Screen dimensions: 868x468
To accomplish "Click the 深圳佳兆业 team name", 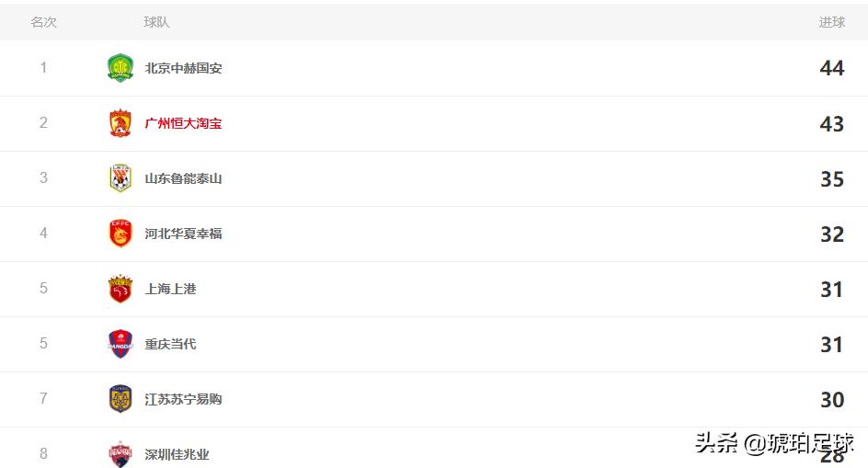I will point(177,454).
